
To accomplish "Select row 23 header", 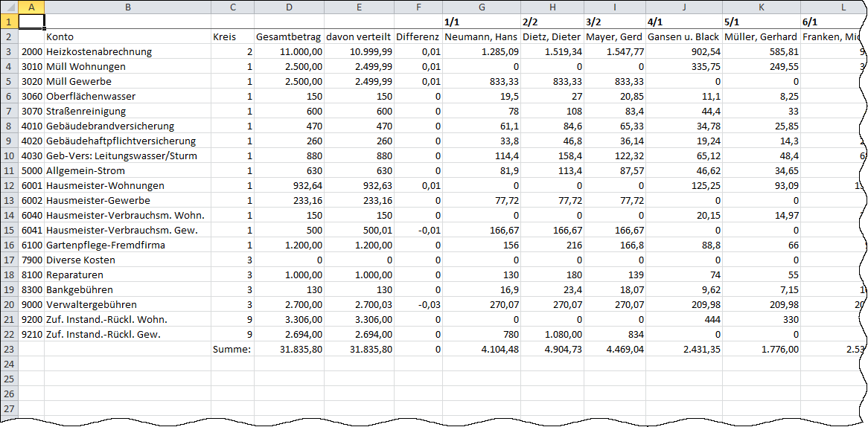I will [x=9, y=349].
